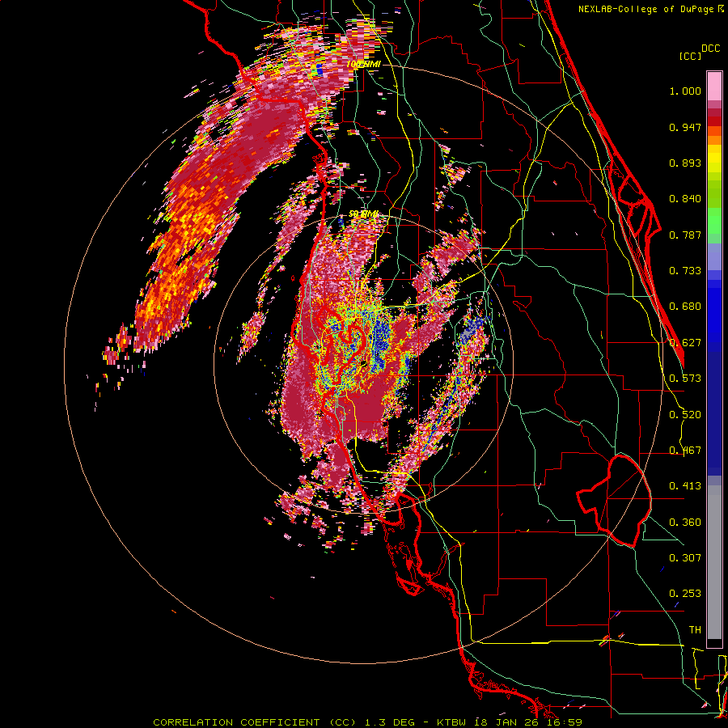The width and height of the screenshot is (728, 728).
Task: Select the 0.893 value on the color scale
Action: [x=685, y=163]
